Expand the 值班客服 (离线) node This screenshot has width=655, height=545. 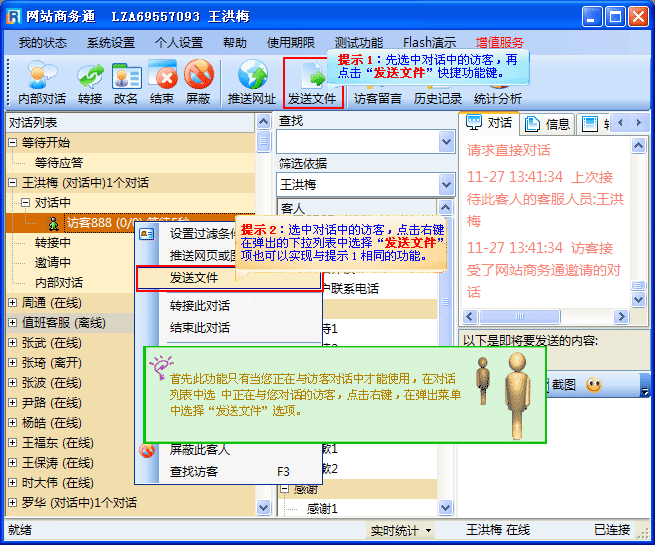point(13,323)
